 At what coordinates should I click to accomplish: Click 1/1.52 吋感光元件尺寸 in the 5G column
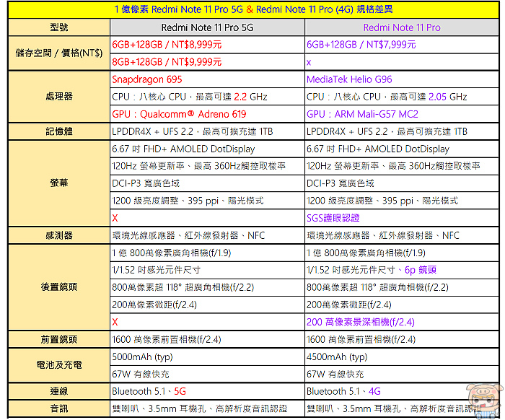pyautogui.click(x=207, y=270)
